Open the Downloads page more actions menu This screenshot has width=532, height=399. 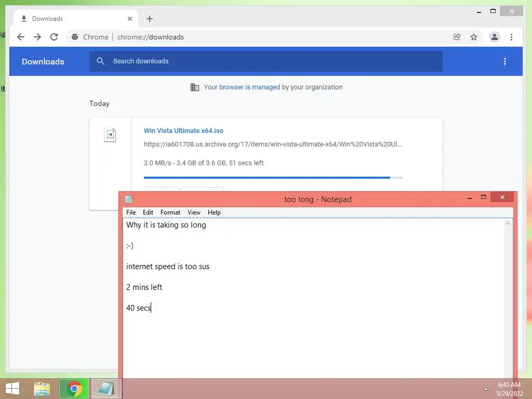505,61
